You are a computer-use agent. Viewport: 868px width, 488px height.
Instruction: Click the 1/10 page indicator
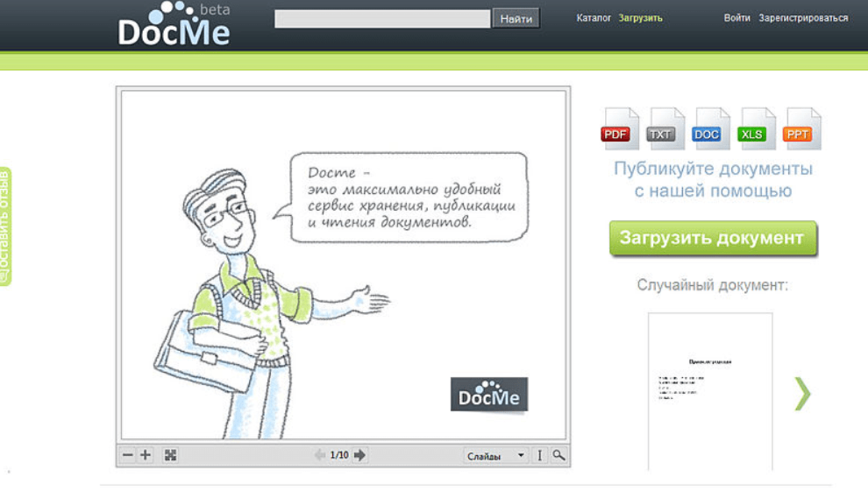tap(339, 455)
